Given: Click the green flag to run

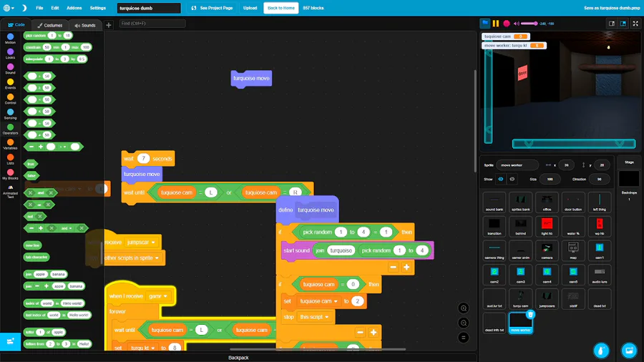Looking at the screenshot, I should click(x=485, y=24).
